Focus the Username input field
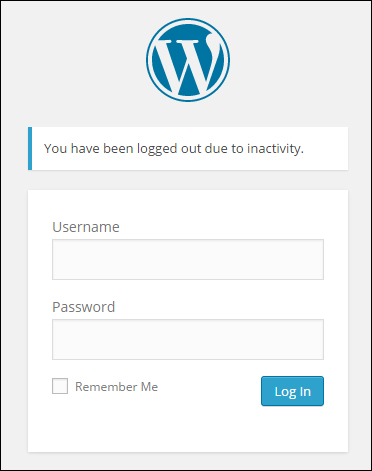The width and height of the screenshot is (372, 471). point(188,259)
